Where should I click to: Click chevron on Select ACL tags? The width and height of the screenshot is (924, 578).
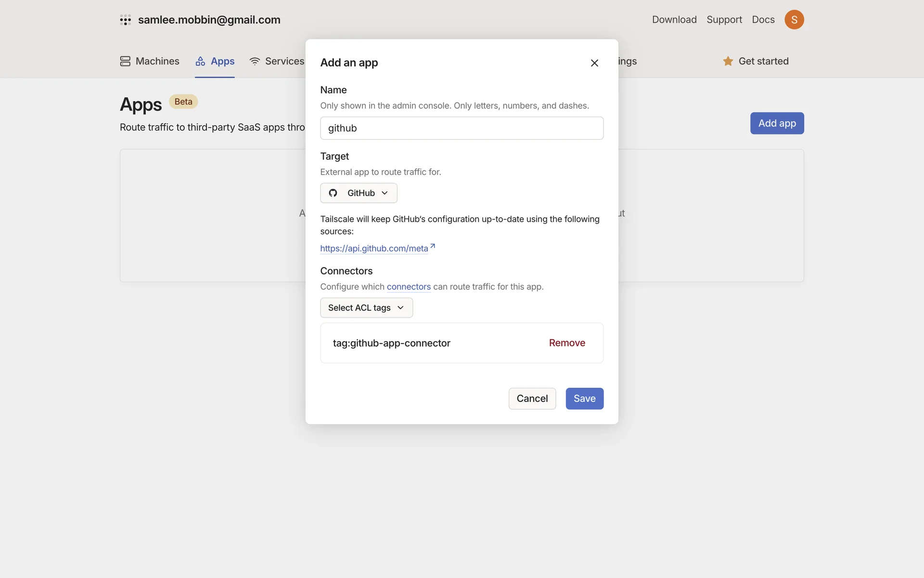pyautogui.click(x=400, y=308)
